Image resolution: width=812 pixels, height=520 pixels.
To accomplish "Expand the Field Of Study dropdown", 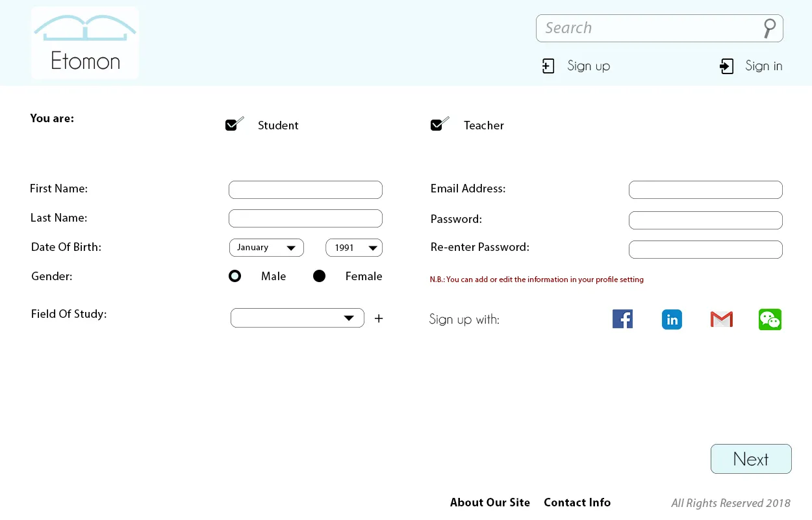I will point(298,318).
